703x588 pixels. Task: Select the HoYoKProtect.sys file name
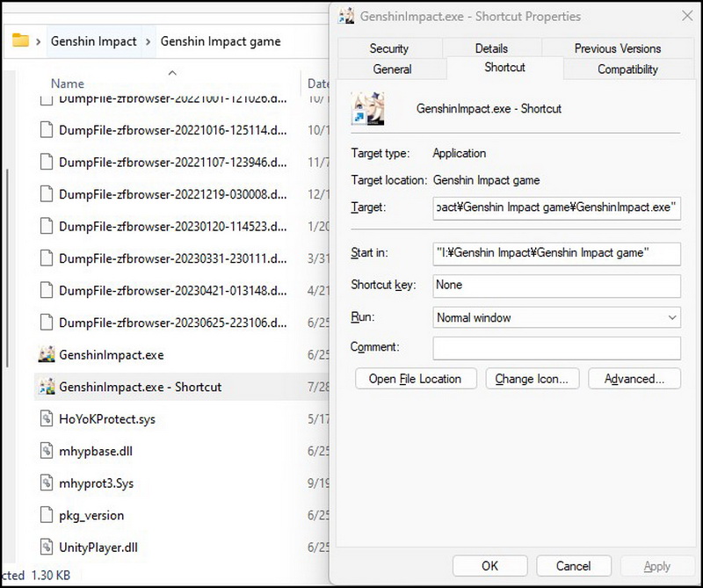click(x=107, y=419)
